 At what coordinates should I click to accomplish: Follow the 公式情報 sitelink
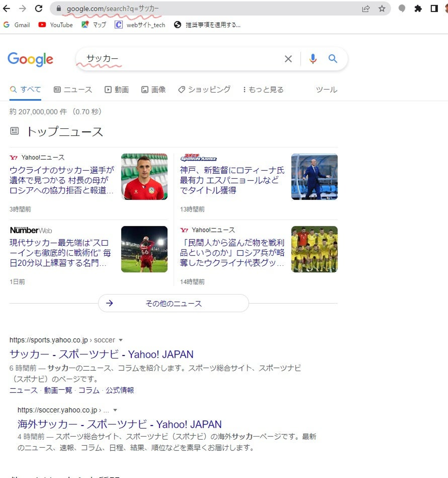[120, 390]
